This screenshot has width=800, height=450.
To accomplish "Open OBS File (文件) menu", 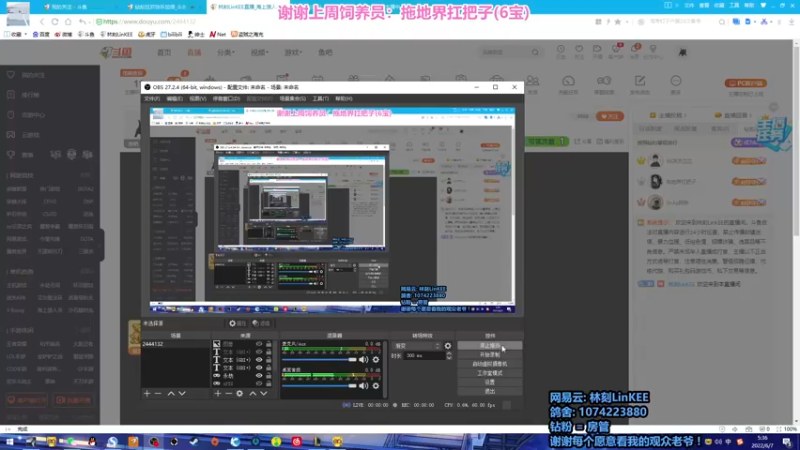I will 152,98.
